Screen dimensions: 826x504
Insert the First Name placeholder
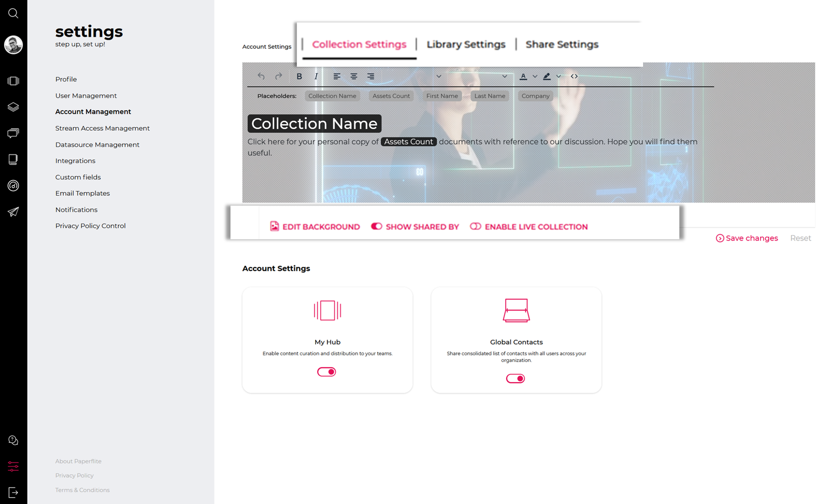click(442, 96)
